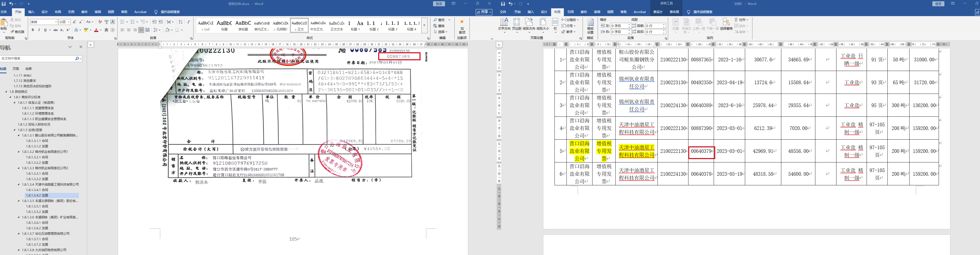Clear all formatting eraser icon
The height and width of the screenshot is (255, 980).
[100, 22]
